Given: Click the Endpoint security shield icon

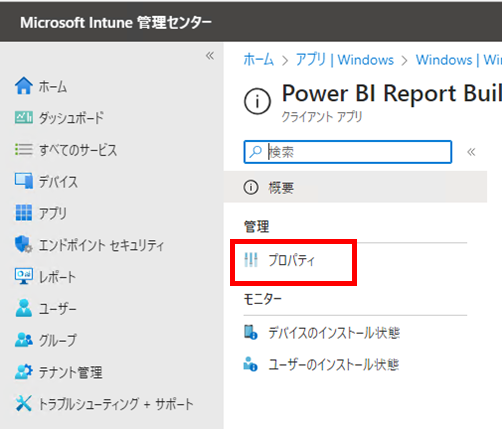Looking at the screenshot, I should [x=24, y=245].
